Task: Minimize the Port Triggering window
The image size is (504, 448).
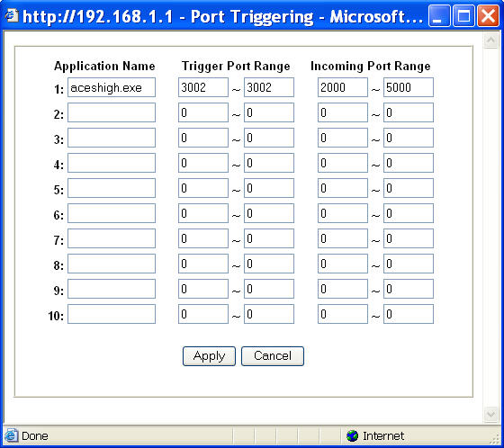Action: [439, 15]
